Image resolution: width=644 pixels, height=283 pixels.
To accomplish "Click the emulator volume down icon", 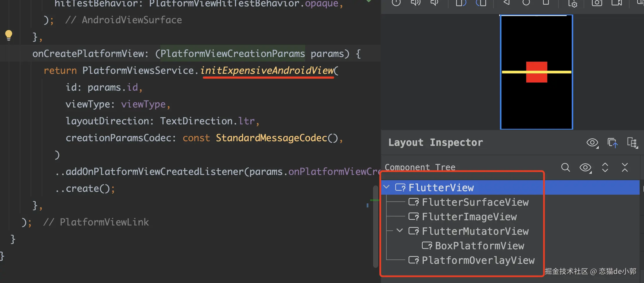I will click(434, 3).
